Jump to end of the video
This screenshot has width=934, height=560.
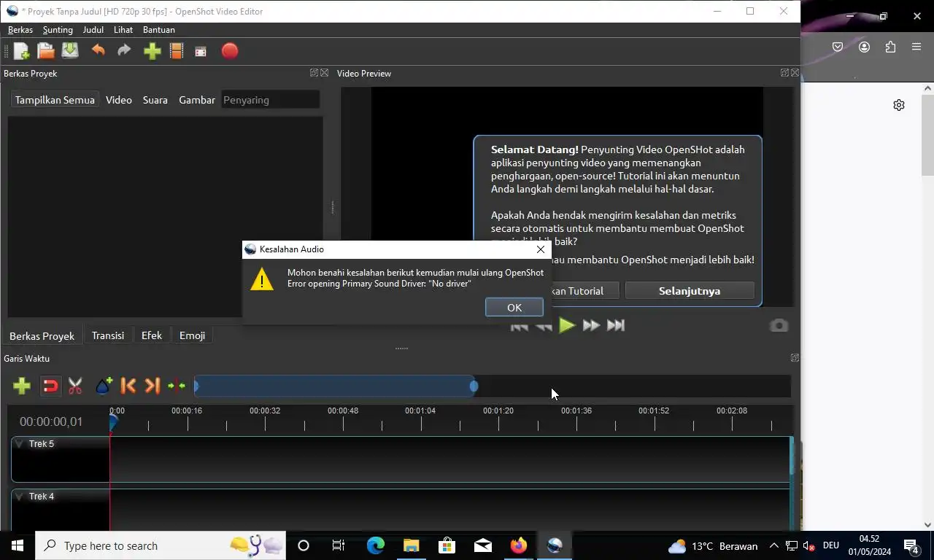coord(616,325)
